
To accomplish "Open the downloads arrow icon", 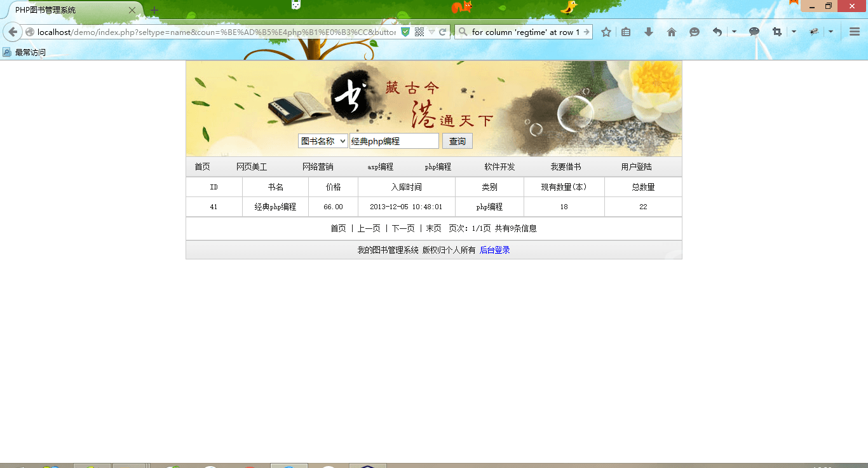I will 648,32.
